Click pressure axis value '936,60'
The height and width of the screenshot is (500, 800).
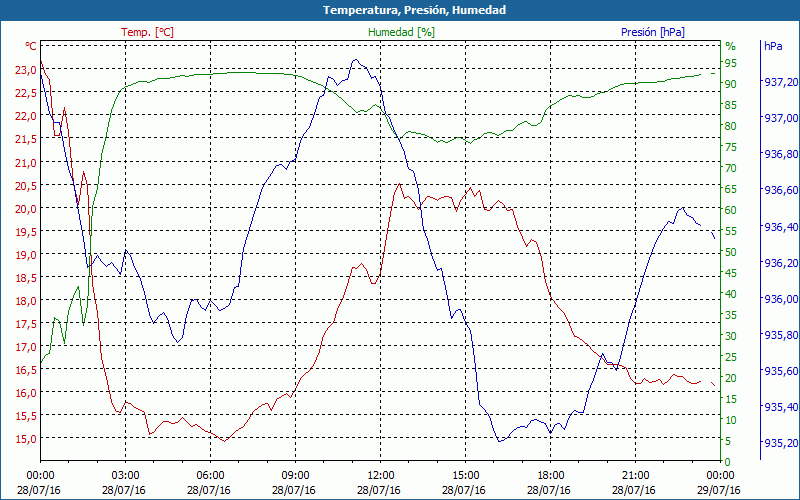click(x=780, y=190)
